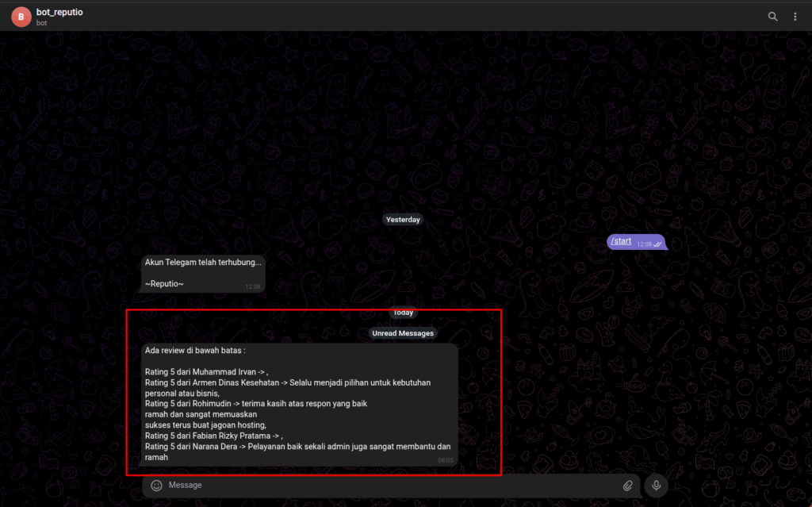Open chat info via bot_reputio title
Image resolution: width=812 pixels, height=507 pixels.
pos(59,12)
